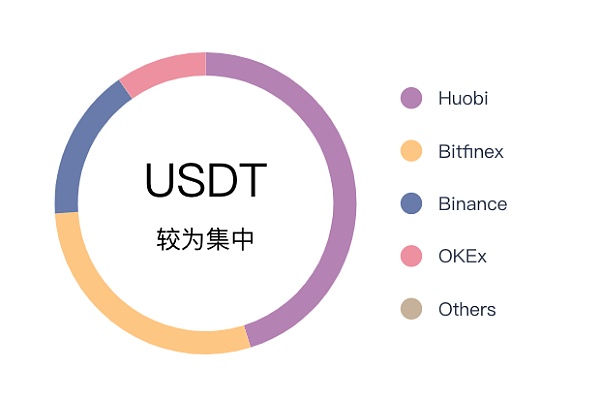Click the boundary between Binance and Bitfinex arcs
This screenshot has width=600, height=399.
tap(67, 213)
